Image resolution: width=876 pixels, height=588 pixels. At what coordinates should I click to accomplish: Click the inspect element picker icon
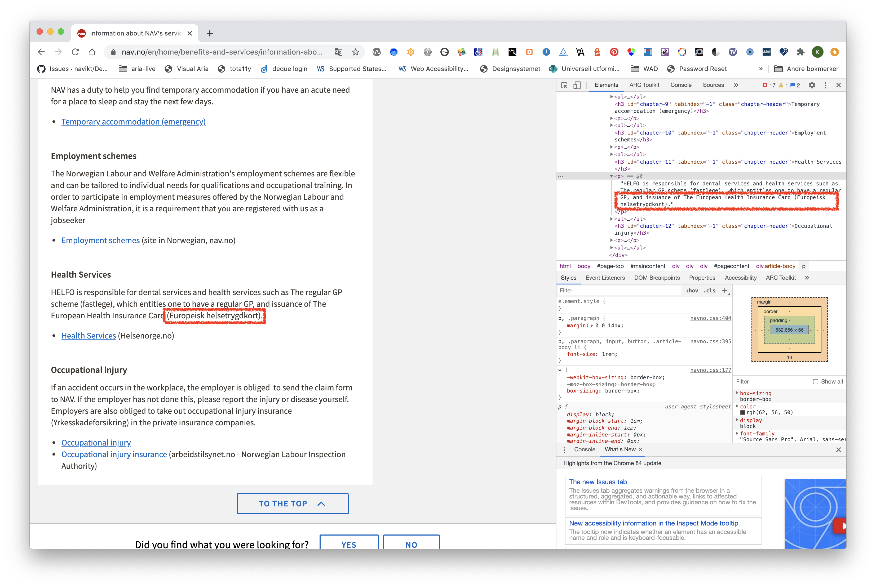[x=564, y=85]
